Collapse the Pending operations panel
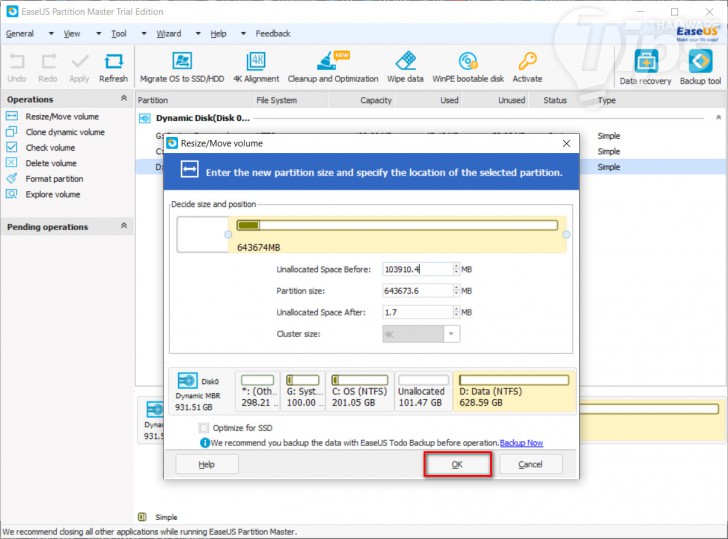 [124, 226]
